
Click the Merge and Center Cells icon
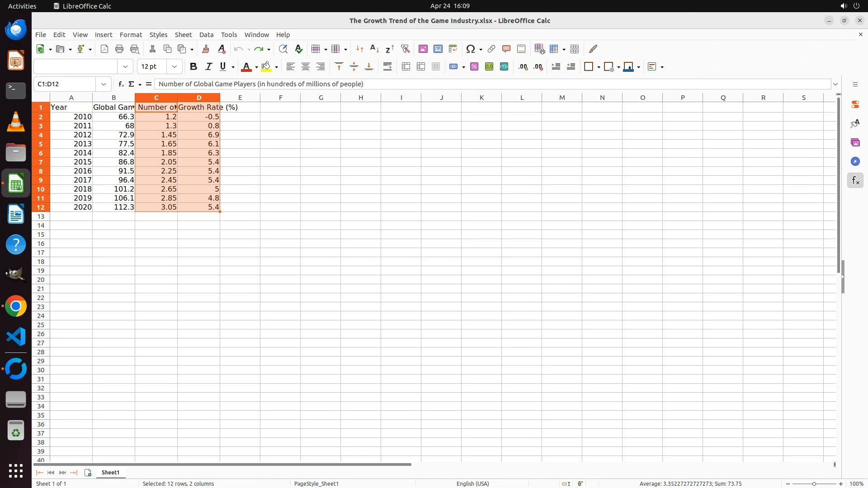point(406,67)
